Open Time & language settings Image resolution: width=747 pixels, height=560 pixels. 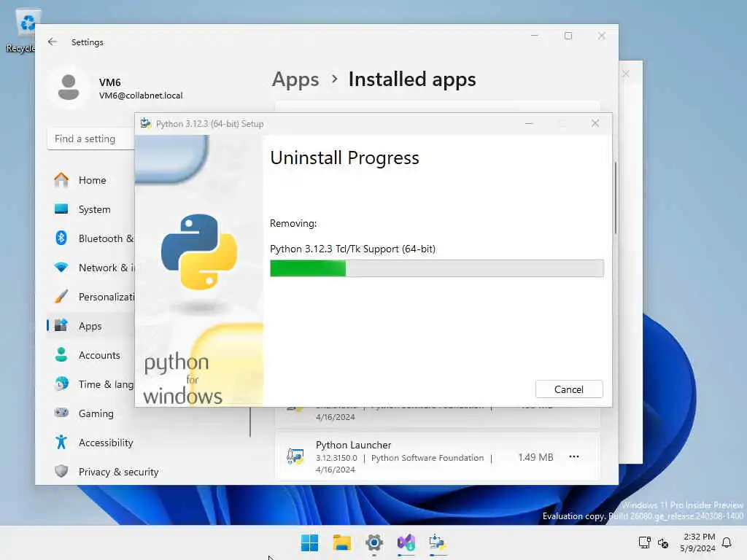(x=90, y=384)
